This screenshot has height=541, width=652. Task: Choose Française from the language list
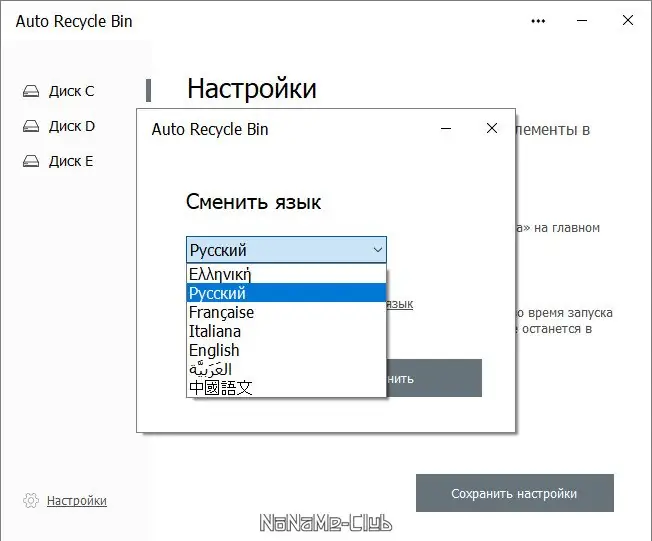286,312
